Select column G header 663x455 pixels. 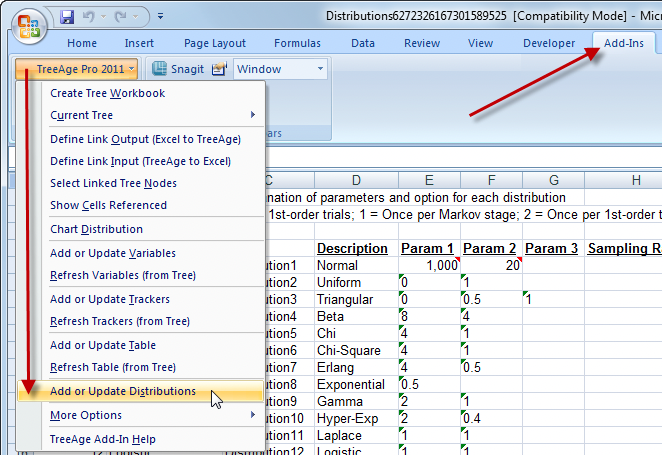coord(553,181)
